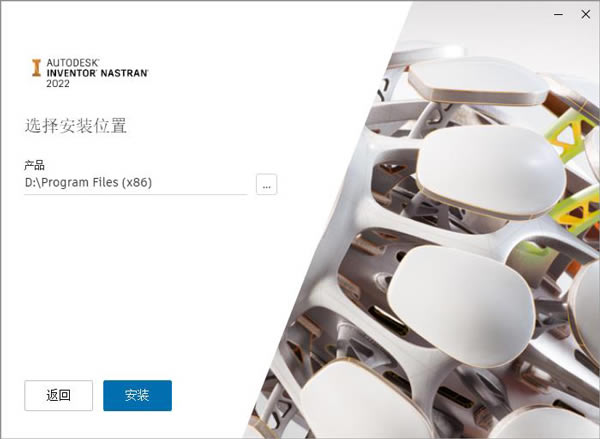Go back with the 返回 button
Screen dimensions: 600x439
point(59,395)
